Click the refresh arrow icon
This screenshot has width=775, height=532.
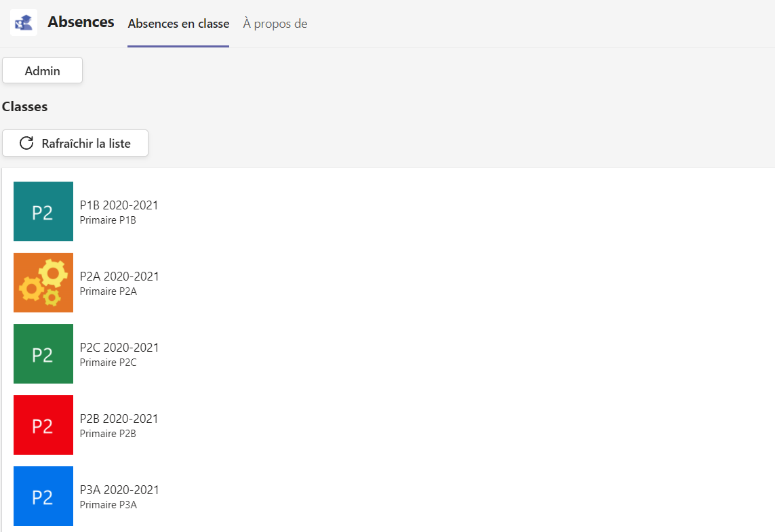(x=26, y=143)
